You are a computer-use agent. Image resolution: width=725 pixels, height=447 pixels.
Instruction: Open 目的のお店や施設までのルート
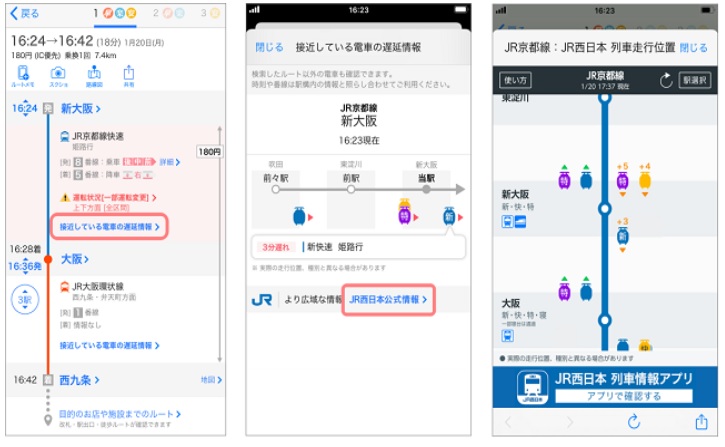point(120,414)
